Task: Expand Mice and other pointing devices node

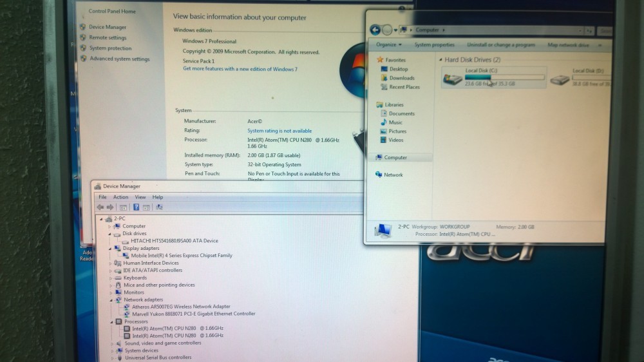Action: (x=111, y=285)
